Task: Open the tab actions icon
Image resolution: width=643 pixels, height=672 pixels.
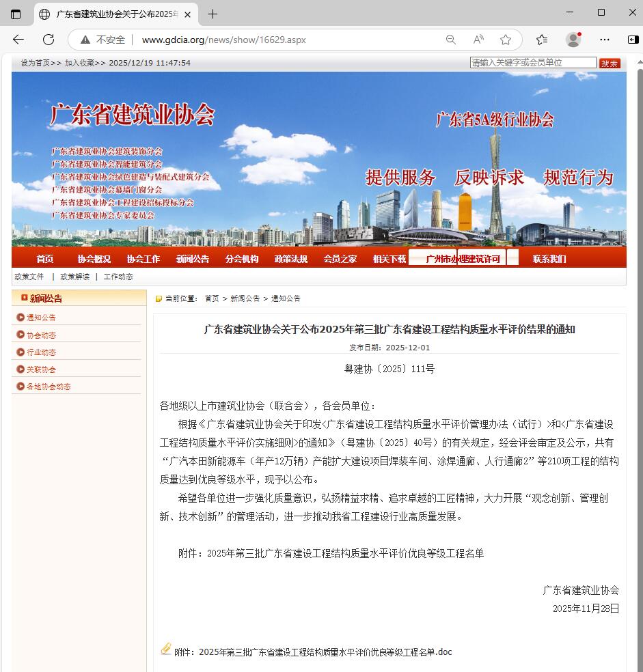Action: tap(16, 14)
